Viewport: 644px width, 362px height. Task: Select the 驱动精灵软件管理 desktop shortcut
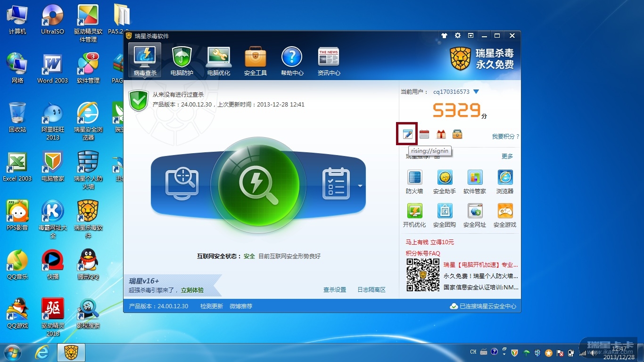(88, 24)
